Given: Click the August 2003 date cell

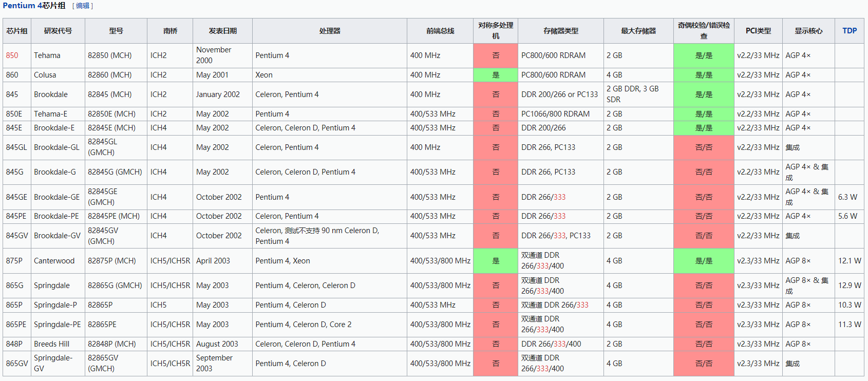Looking at the screenshot, I should point(223,344).
